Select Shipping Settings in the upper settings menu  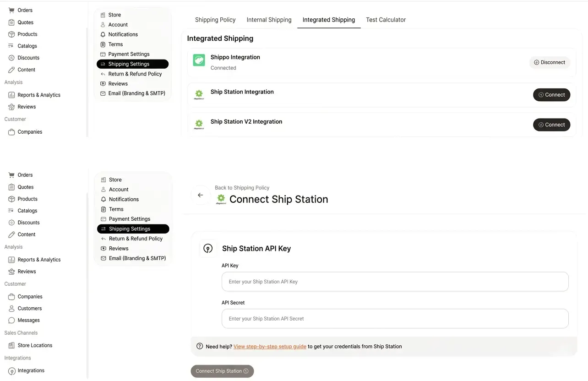tap(132, 64)
